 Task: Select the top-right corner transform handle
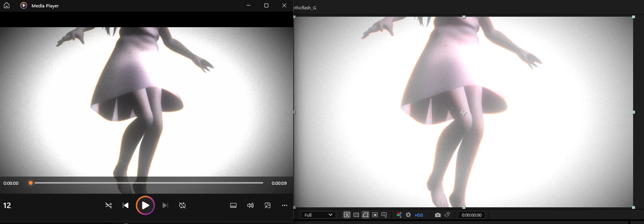click(633, 17)
